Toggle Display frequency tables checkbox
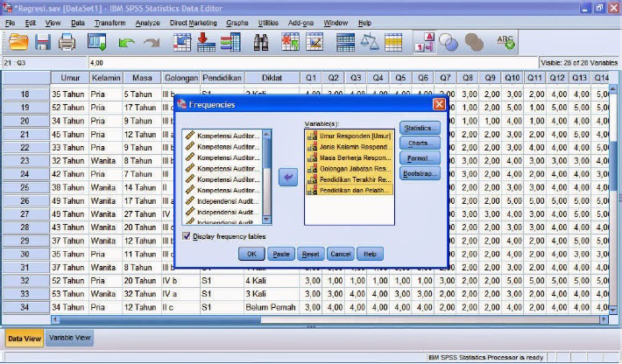Viewport: 622px width, 364px height. pyautogui.click(x=187, y=236)
